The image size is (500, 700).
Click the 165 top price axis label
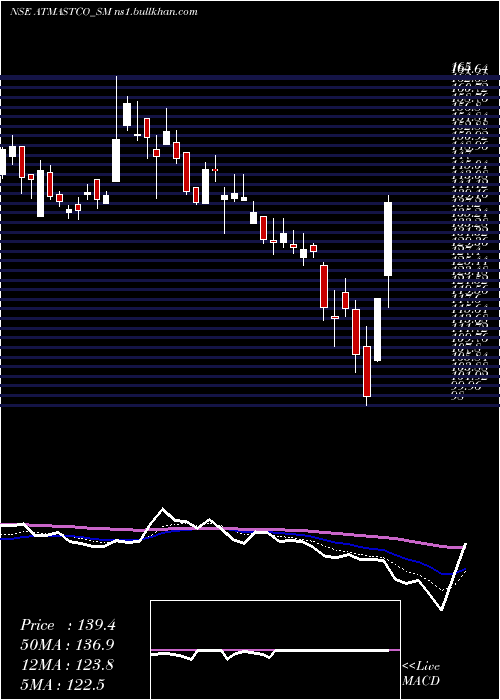coord(460,67)
